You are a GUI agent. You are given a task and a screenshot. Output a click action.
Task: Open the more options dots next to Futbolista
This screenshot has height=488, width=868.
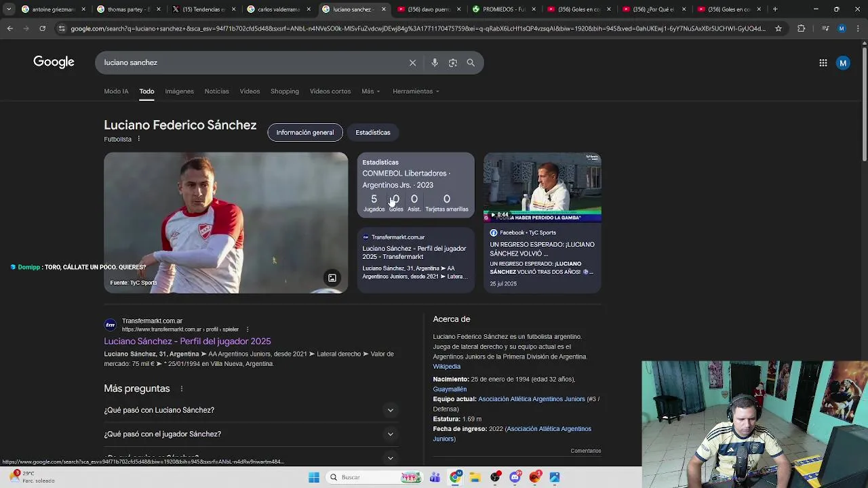(x=138, y=139)
